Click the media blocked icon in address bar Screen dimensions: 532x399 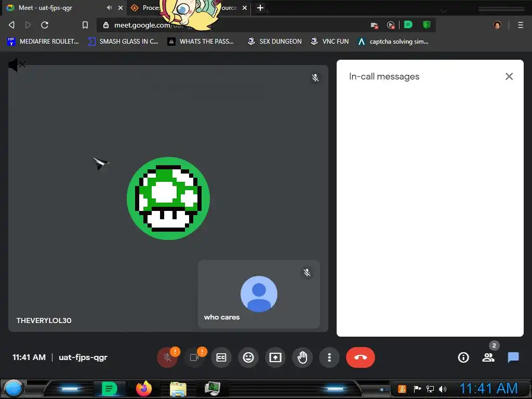point(391,25)
